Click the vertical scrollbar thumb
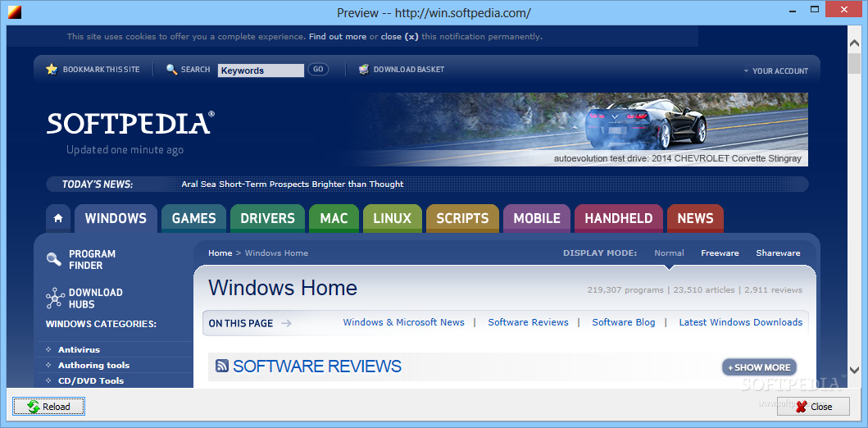 [855, 63]
